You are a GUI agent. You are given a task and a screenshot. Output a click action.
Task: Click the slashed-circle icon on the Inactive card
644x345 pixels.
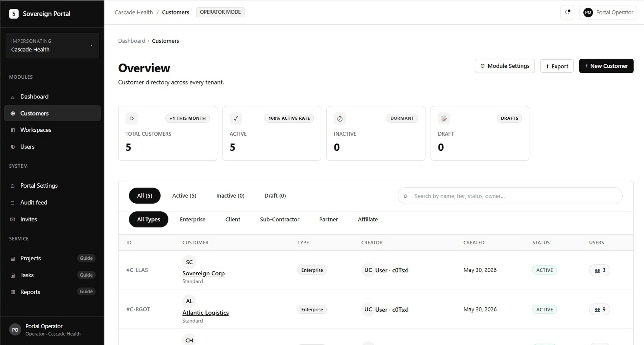click(x=340, y=118)
